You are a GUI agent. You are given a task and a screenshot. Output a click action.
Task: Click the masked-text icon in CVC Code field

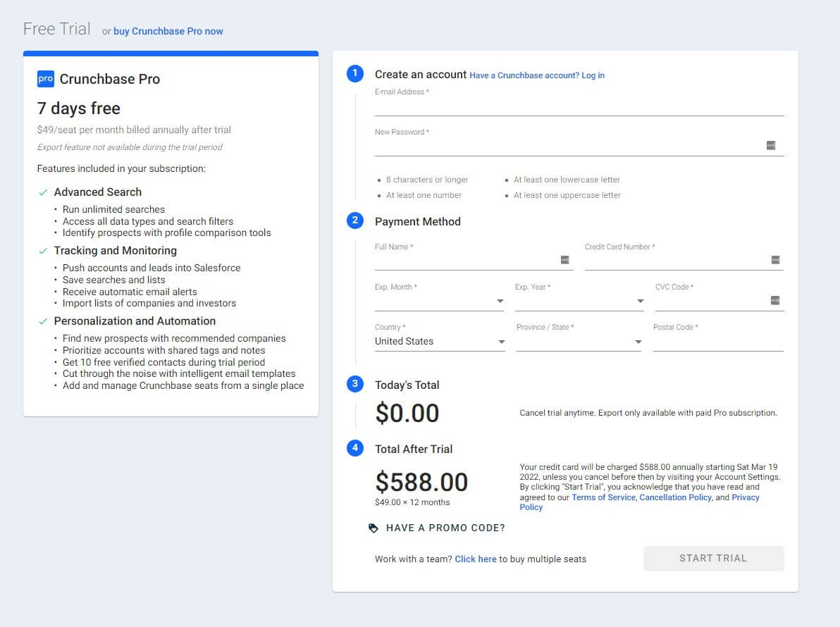777,299
